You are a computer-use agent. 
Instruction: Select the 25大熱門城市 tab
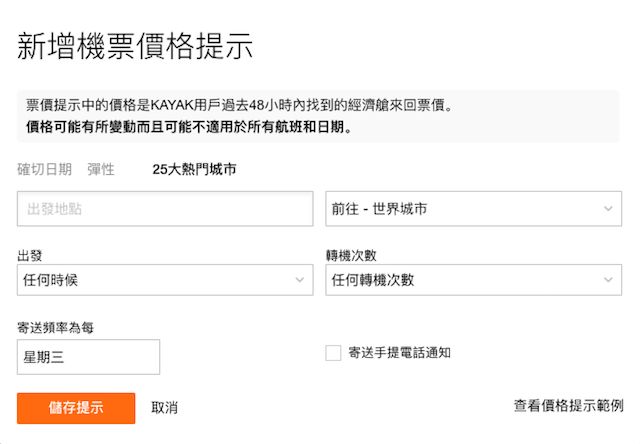194,169
